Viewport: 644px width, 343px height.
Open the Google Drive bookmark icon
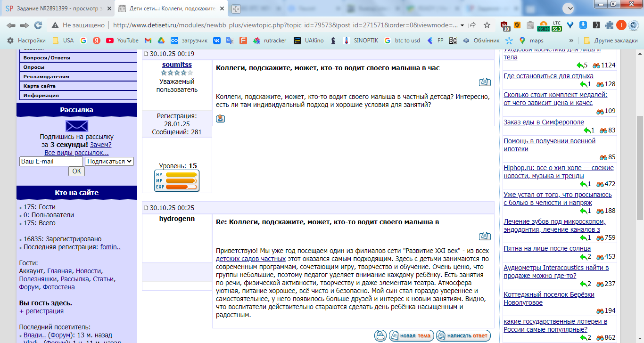pos(161,41)
